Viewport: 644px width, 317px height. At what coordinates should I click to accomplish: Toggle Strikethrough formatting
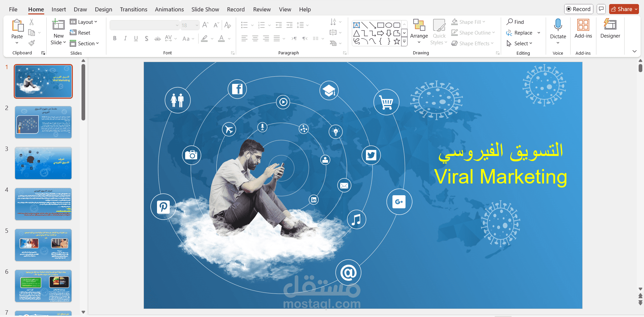point(157,39)
